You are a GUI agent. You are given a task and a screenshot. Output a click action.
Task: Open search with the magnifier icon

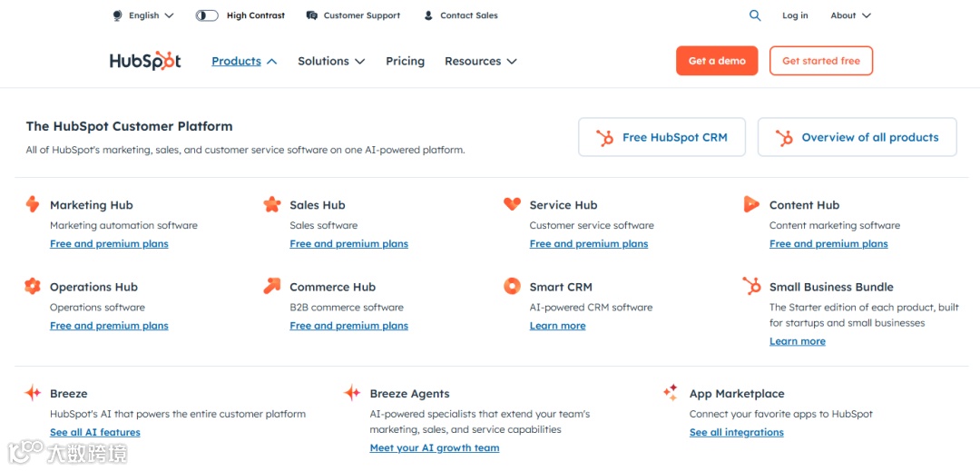[x=755, y=15]
